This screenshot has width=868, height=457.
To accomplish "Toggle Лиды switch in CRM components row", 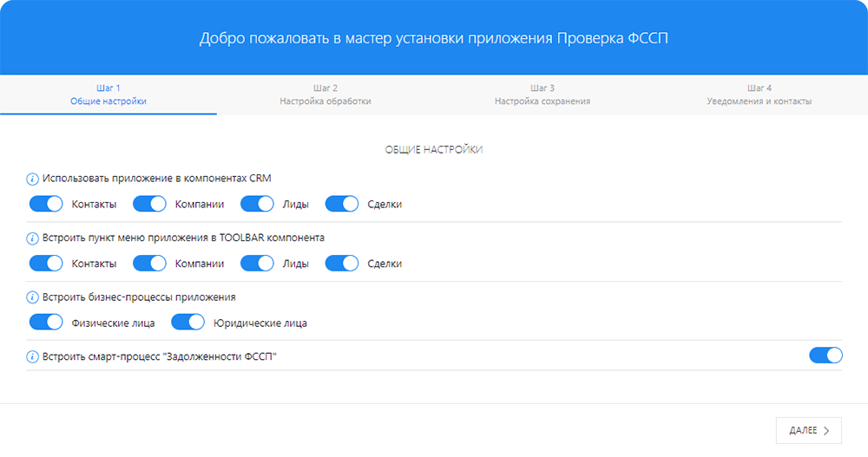I will 257,204.
